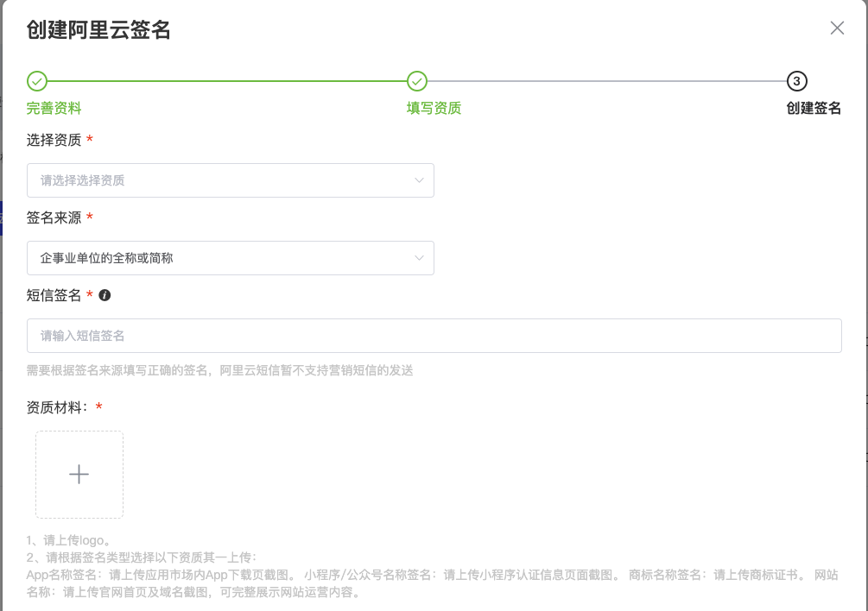Click the 完善资料 step checkmark icon
This screenshot has height=611, width=868.
tap(37, 81)
